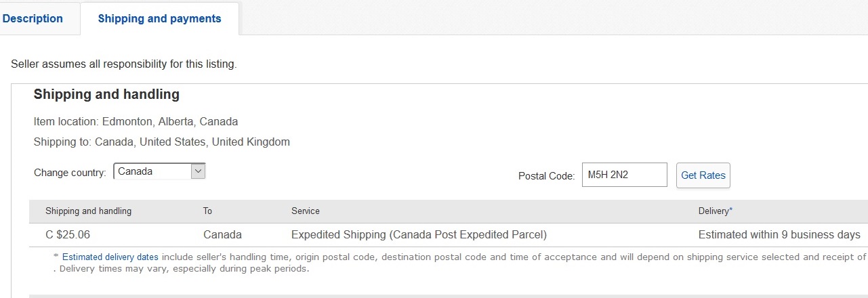Switch to the Description tab
Screen dimensions: 868x298
click(x=33, y=18)
